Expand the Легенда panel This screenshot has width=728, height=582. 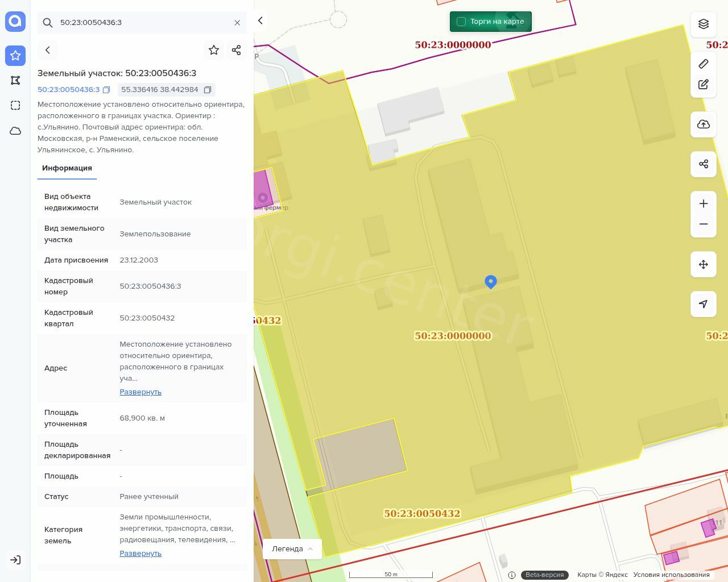click(x=292, y=549)
